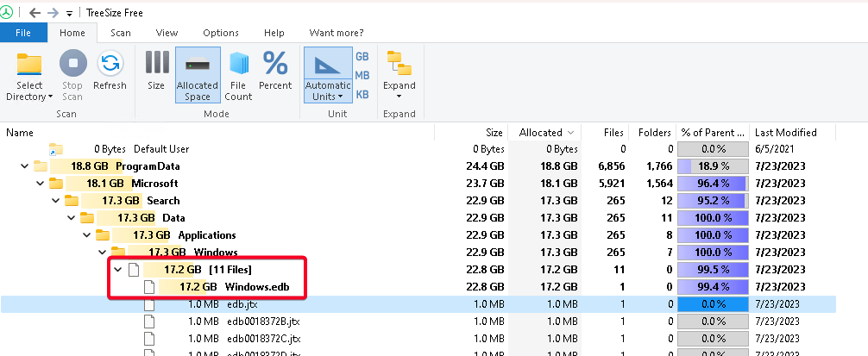
Task: Set unit to MB
Action: tap(362, 76)
